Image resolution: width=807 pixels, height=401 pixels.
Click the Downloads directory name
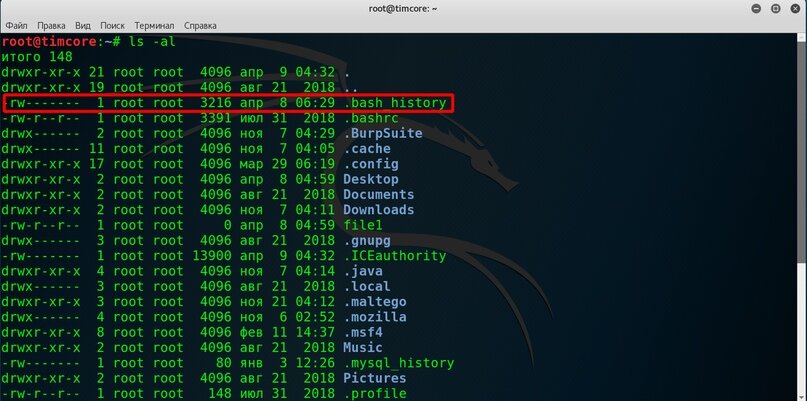click(x=379, y=211)
